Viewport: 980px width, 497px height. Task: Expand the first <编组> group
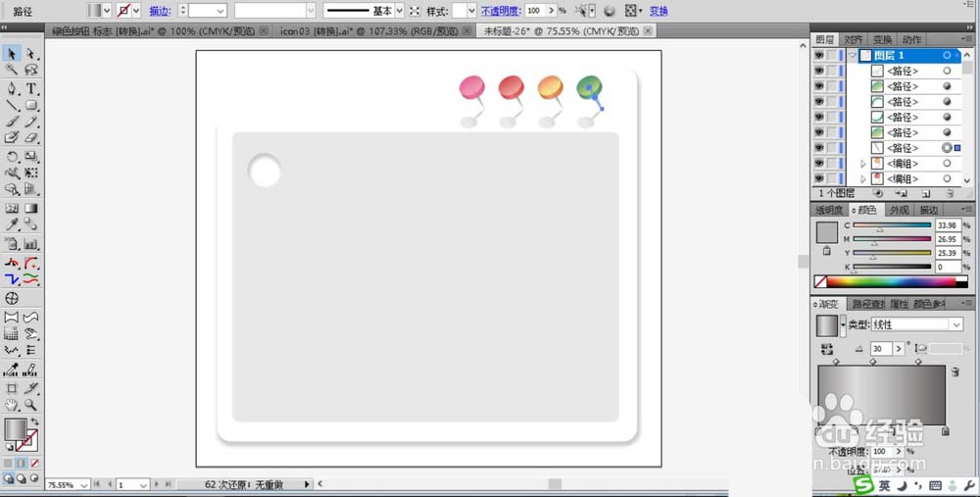(x=863, y=163)
